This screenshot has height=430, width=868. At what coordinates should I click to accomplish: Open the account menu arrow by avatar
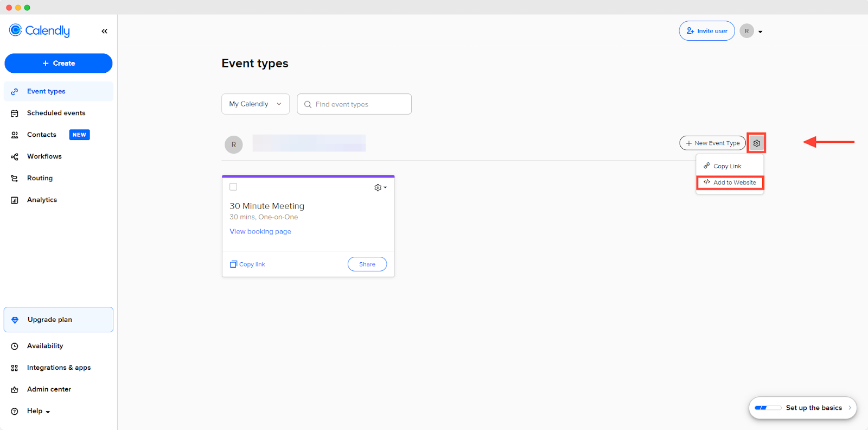coord(761,32)
